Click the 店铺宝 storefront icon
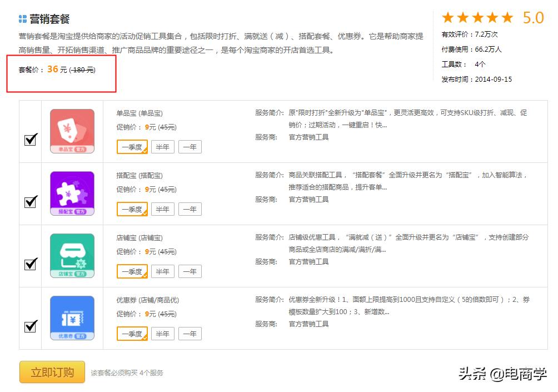This screenshot has width=558, height=392. [x=72, y=255]
